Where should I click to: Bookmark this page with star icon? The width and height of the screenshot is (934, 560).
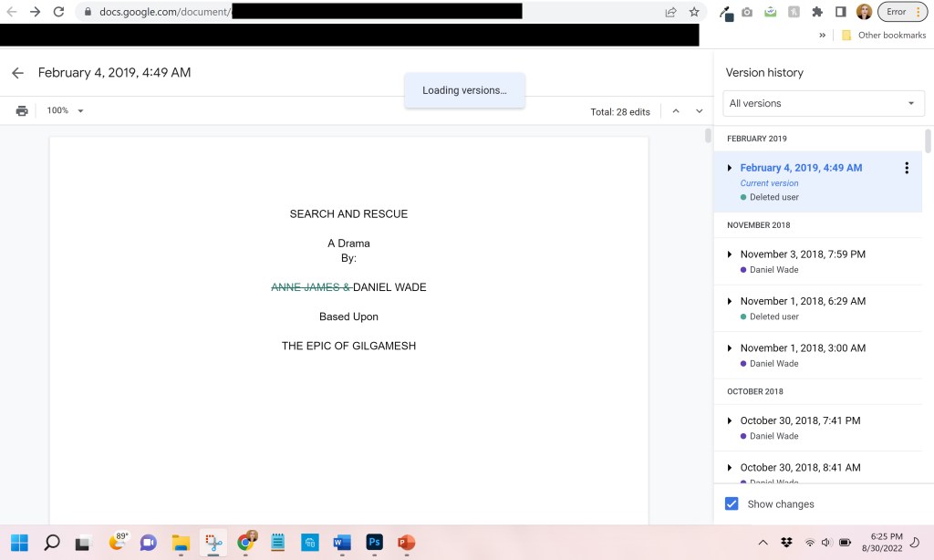(694, 12)
